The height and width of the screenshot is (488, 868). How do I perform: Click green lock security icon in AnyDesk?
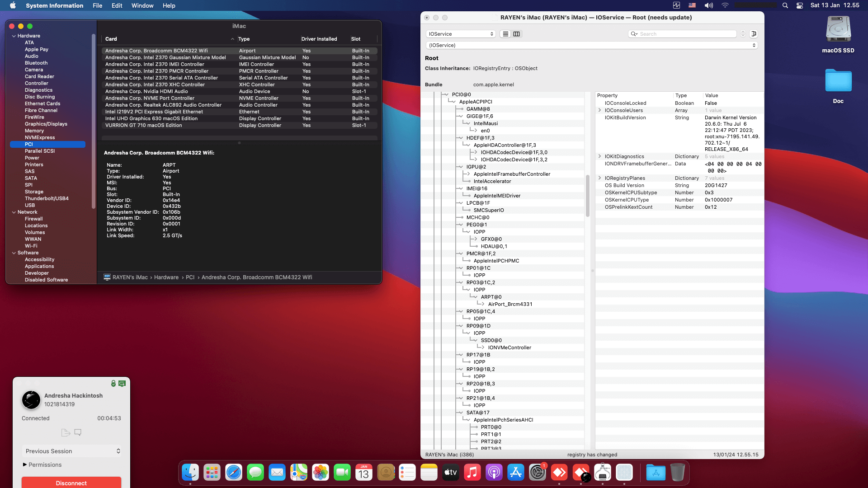click(113, 383)
